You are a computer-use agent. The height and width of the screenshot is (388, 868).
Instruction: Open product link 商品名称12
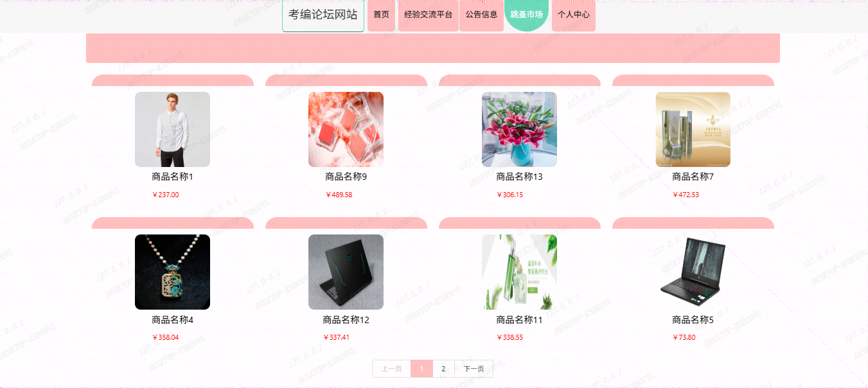coord(346,319)
